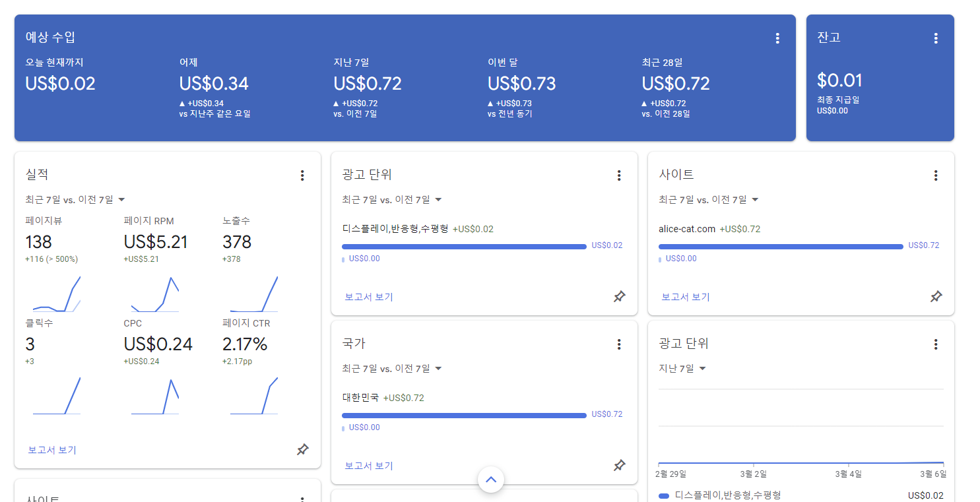Pin the 실적 card to dashboard
Screen dimensions: 980x502
point(302,449)
